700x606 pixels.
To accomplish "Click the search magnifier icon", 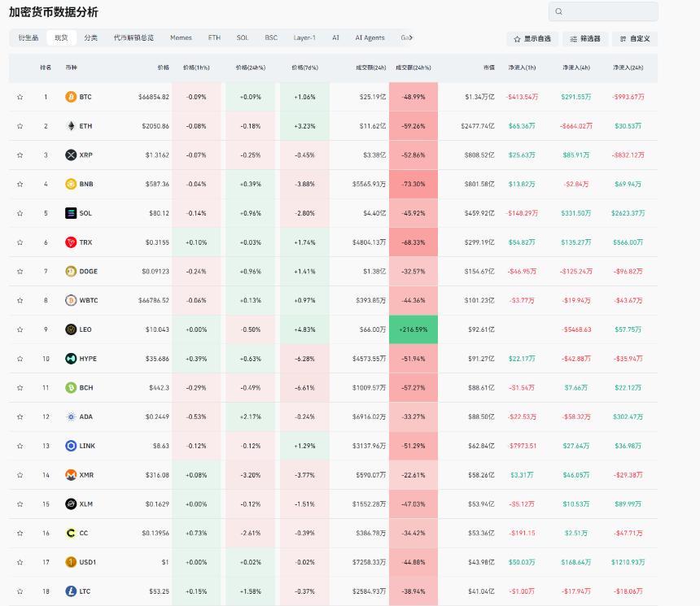I will pyautogui.click(x=558, y=11).
